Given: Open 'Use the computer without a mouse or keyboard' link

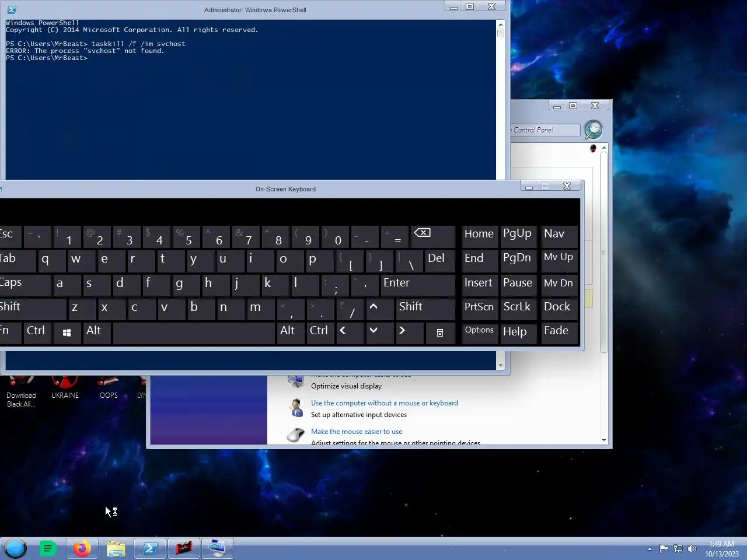Looking at the screenshot, I should 385,403.
